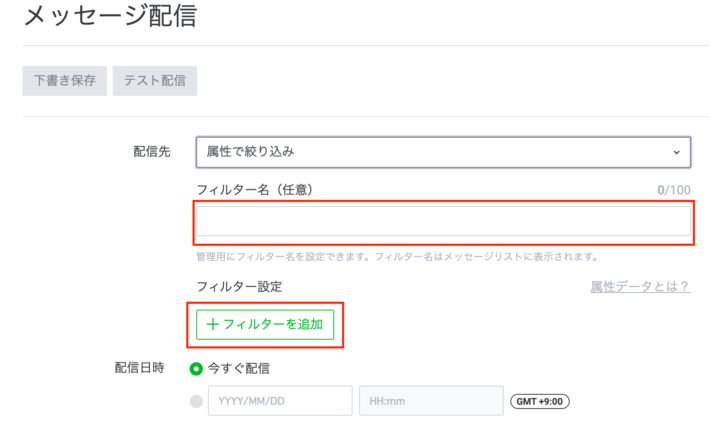Click the 下書き保存 draft save button
Image resolution: width=710 pixels, height=444 pixels.
coord(65,81)
